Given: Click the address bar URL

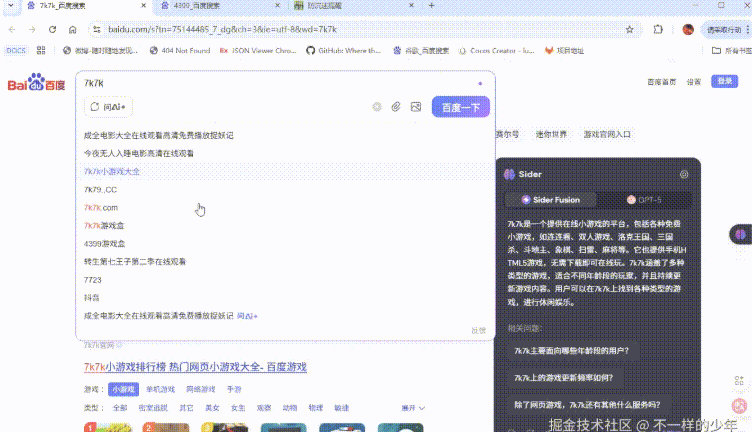Looking at the screenshot, I should point(223,30).
